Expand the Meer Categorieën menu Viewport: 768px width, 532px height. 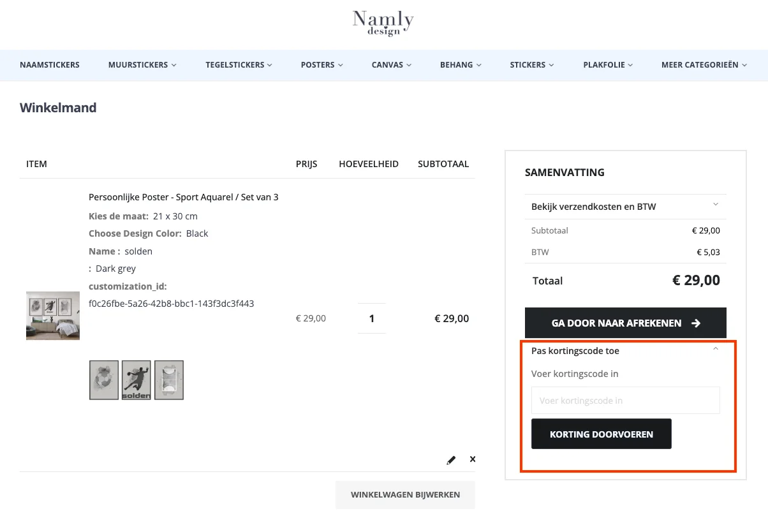(x=704, y=65)
